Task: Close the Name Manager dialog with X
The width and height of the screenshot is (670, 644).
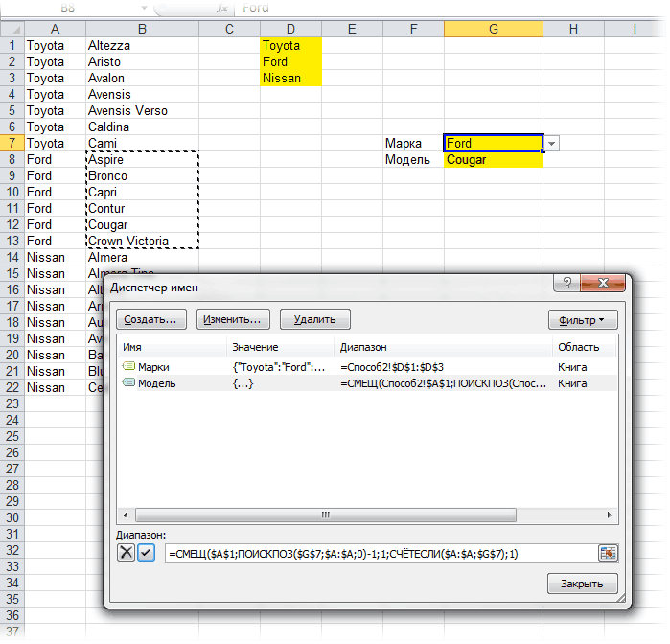Action: pos(603,283)
